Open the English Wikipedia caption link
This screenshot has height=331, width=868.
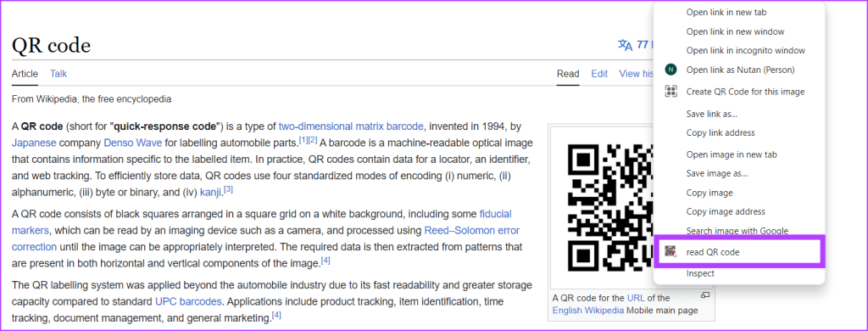coord(588,311)
